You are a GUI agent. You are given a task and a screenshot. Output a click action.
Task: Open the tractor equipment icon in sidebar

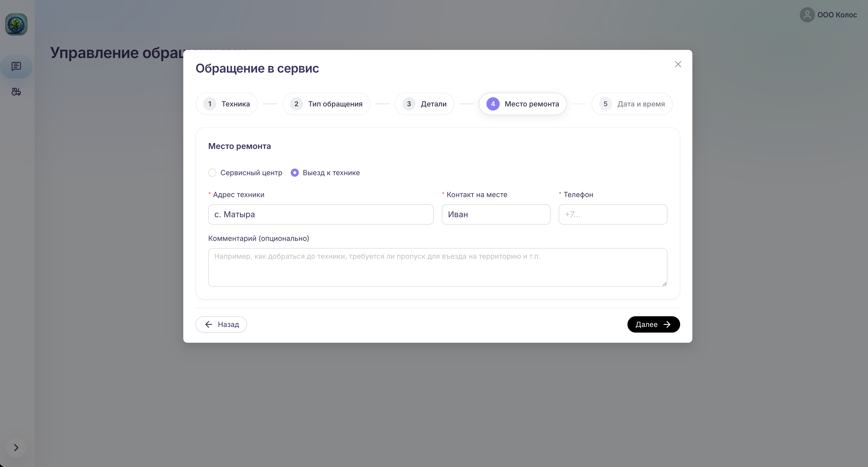16,92
